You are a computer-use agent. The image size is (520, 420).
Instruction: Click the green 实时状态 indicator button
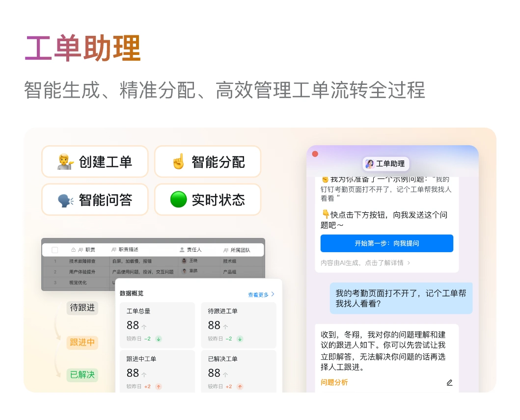click(x=208, y=200)
